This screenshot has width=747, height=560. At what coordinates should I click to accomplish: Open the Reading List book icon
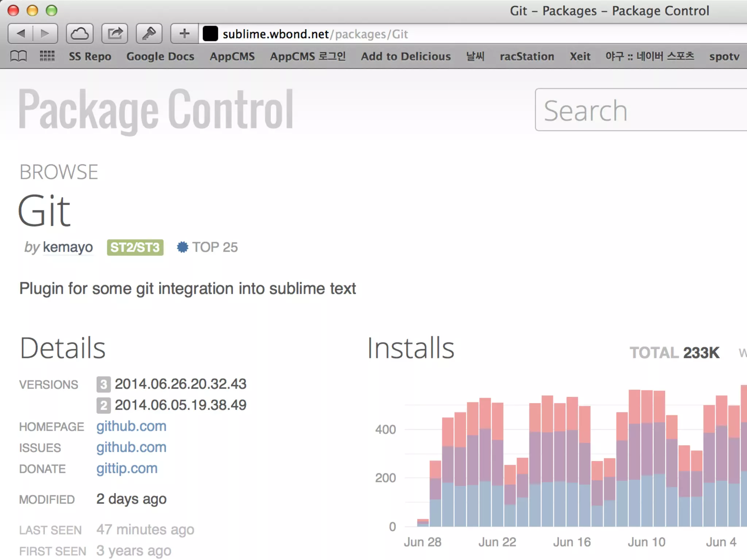[x=18, y=56]
